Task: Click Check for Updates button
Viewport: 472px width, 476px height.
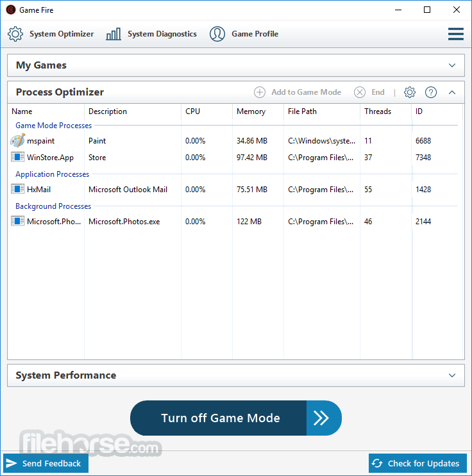Action: 417,463
